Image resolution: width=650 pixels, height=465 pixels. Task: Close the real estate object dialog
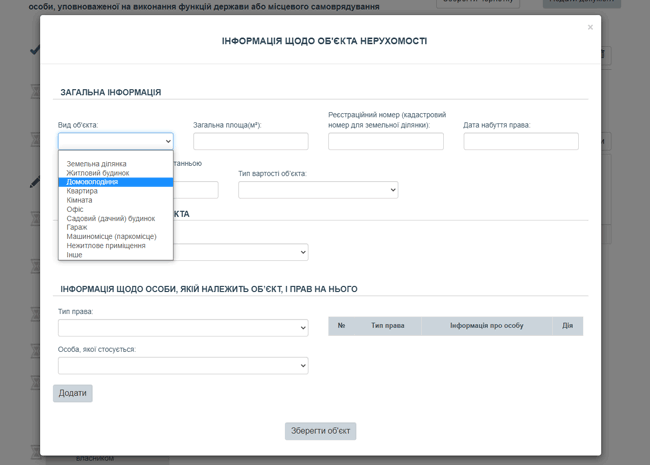pos(590,28)
